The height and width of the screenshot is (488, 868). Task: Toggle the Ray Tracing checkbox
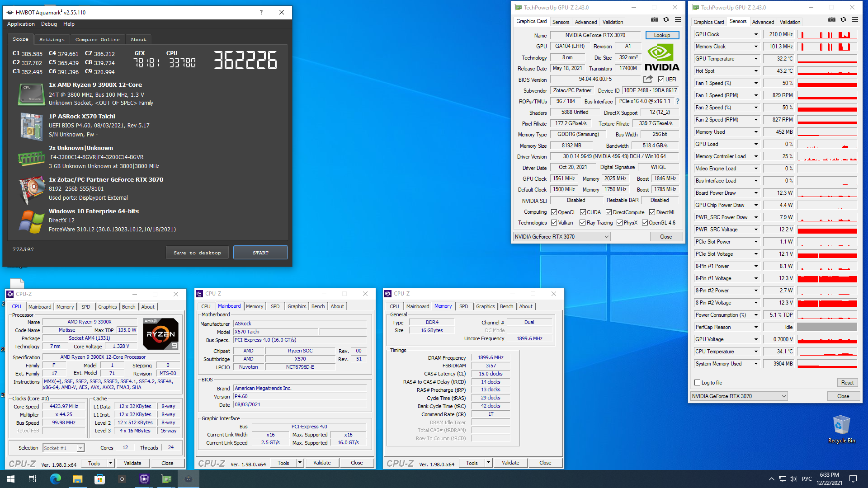(583, 223)
